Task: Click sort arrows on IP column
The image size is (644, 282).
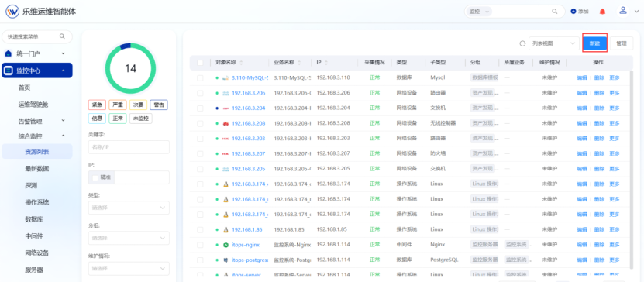Action: click(x=326, y=63)
